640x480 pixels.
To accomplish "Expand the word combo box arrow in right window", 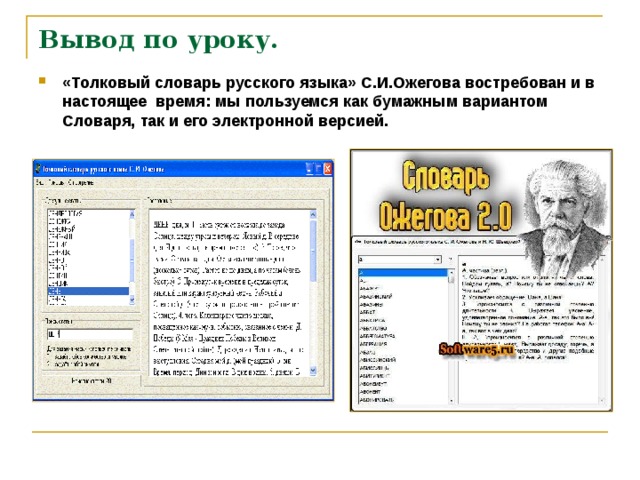I will coord(438,259).
